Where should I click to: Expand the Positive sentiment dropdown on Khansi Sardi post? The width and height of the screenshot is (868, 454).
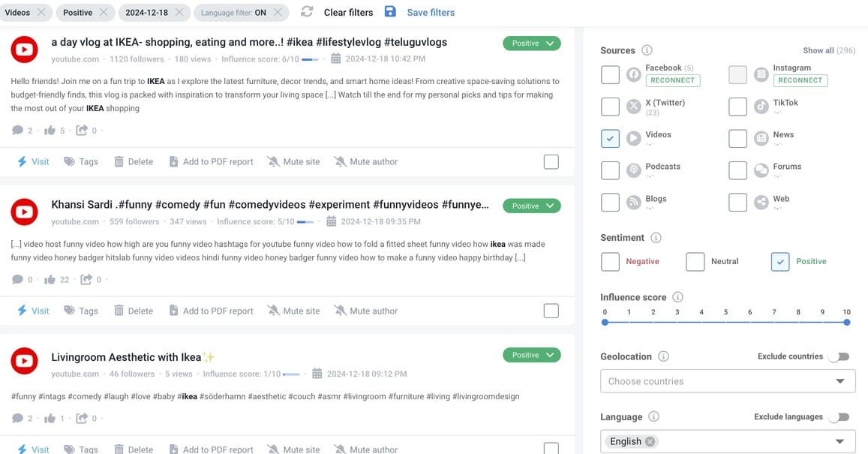point(550,206)
